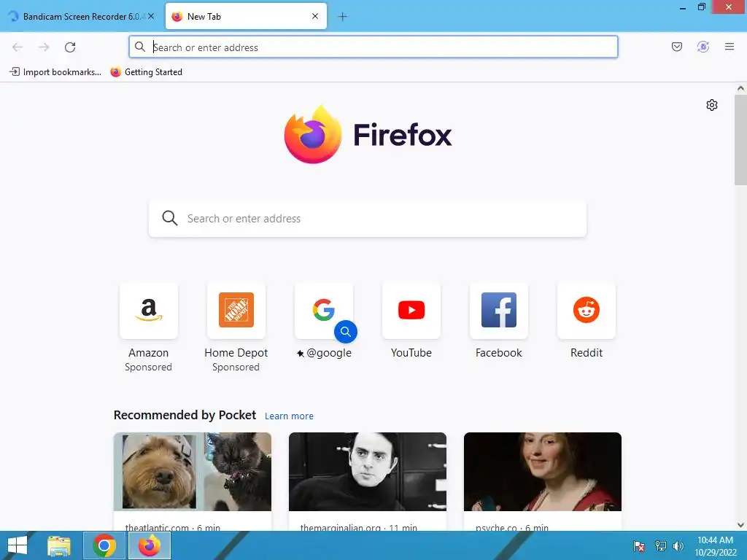Open new tab personalize gear icon
This screenshot has width=747, height=560.
click(x=712, y=105)
